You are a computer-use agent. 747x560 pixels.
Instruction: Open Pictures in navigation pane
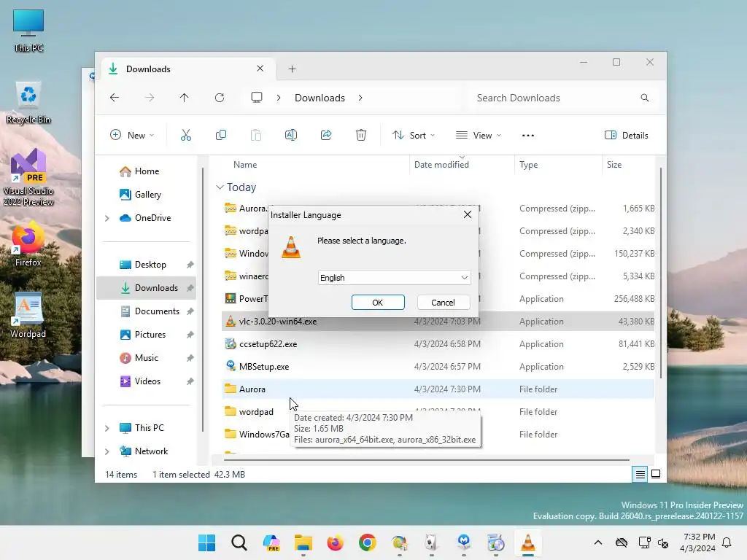pyautogui.click(x=149, y=334)
